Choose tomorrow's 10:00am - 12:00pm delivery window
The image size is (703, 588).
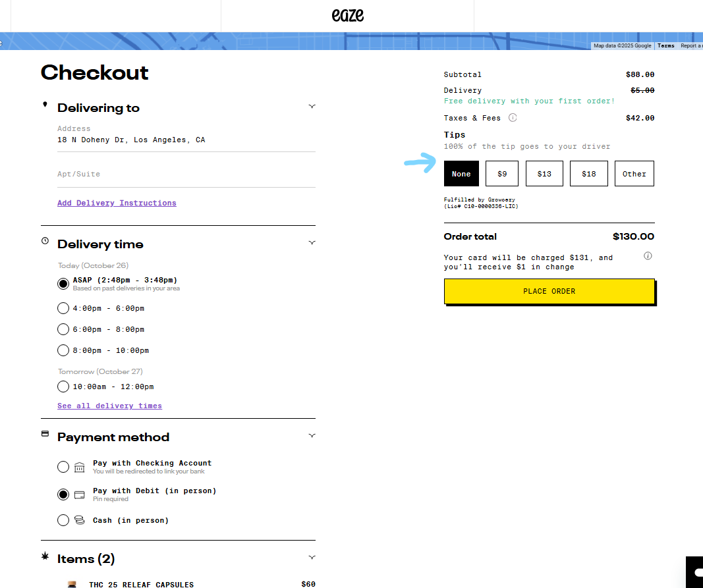click(x=63, y=387)
